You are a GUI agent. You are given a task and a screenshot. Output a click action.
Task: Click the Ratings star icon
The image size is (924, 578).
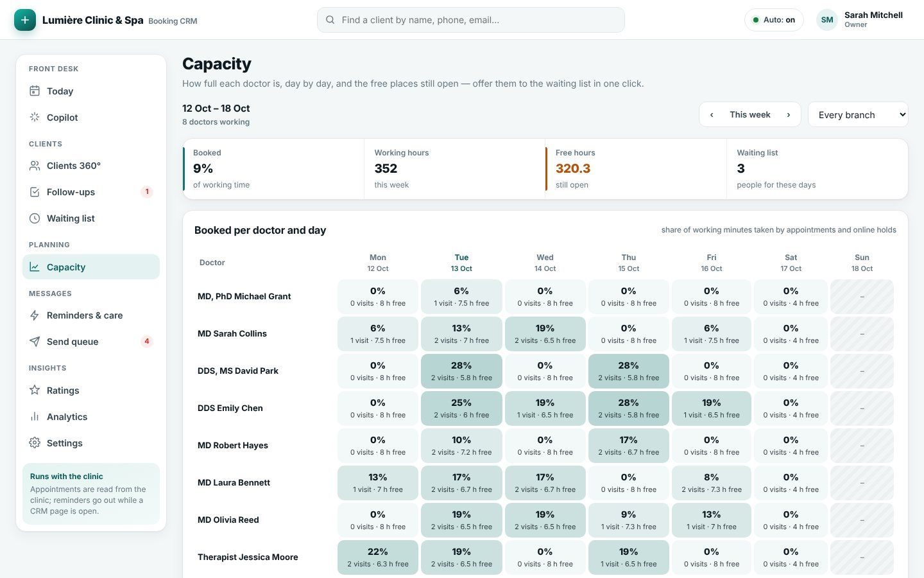click(35, 390)
